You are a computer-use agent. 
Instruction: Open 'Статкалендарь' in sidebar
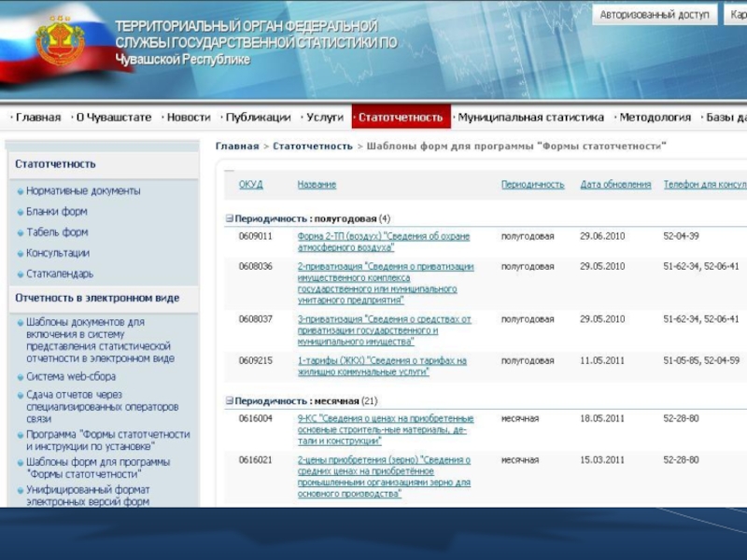60,273
